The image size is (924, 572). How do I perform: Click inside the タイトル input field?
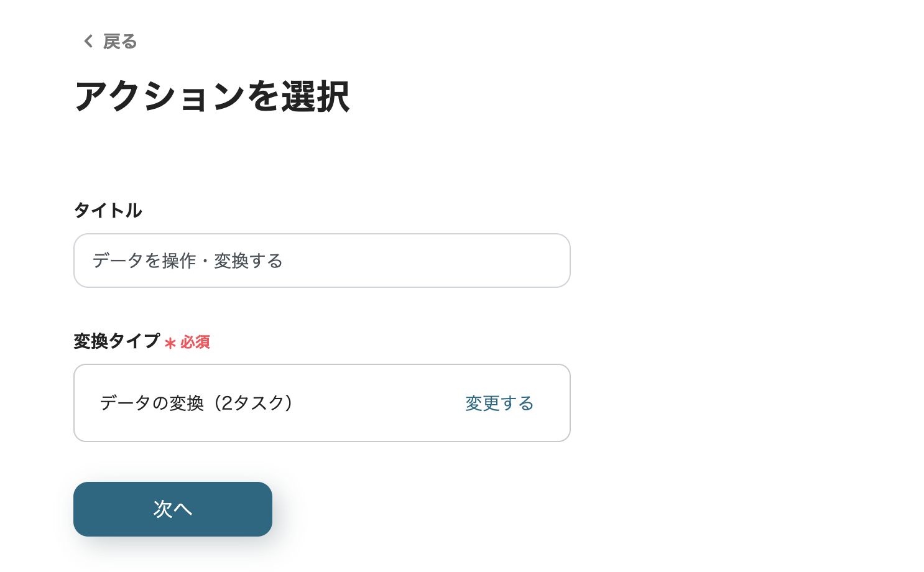pos(322,261)
